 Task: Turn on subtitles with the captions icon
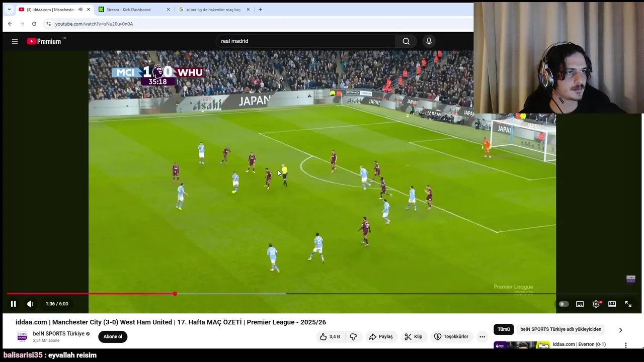pyautogui.click(x=580, y=304)
